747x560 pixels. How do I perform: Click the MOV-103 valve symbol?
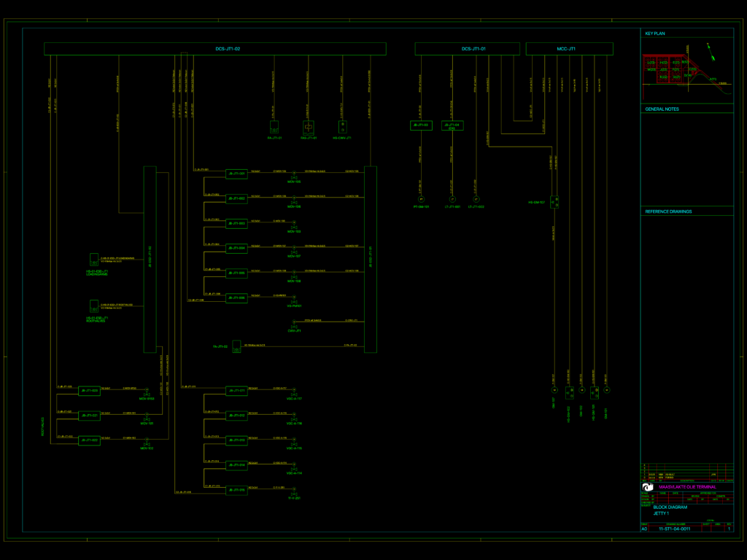pyautogui.click(x=294, y=225)
